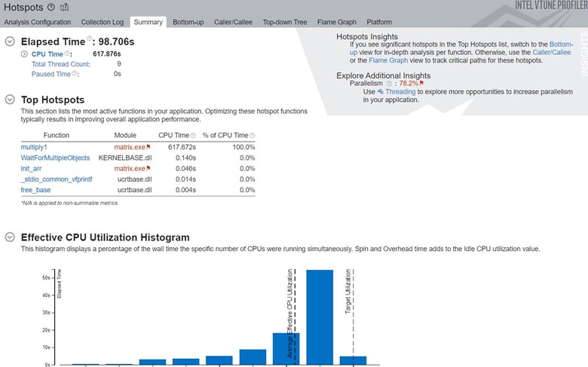Open the _stdio_common_vfprintf function link
Screen dimensions: 588x367
[57, 179]
